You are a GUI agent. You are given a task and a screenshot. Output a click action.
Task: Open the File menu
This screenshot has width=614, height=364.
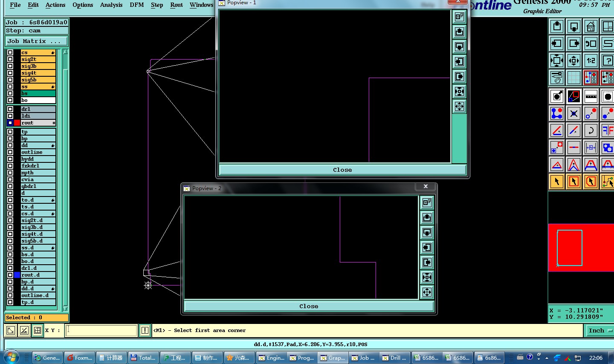[x=15, y=5]
